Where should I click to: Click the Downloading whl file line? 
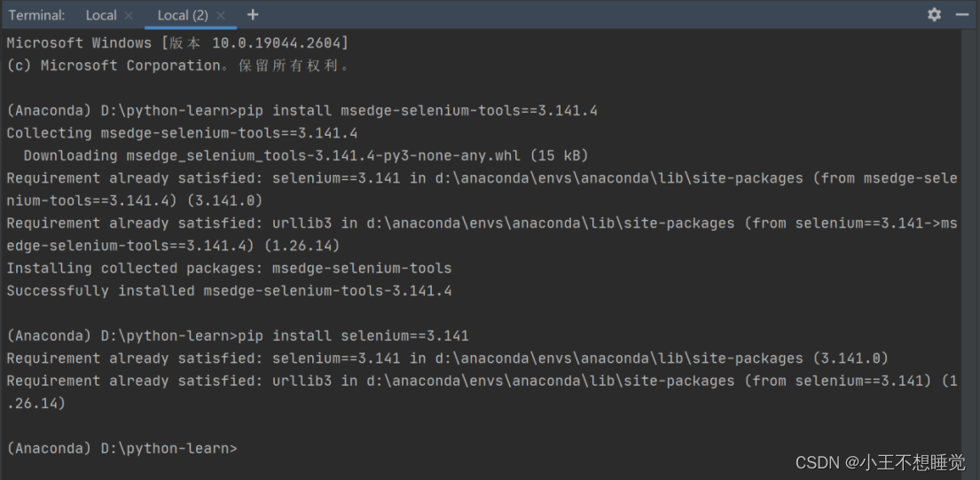tap(306, 155)
